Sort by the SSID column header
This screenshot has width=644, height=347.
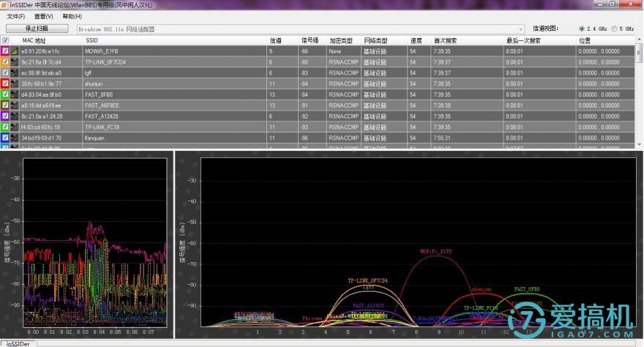coord(92,40)
